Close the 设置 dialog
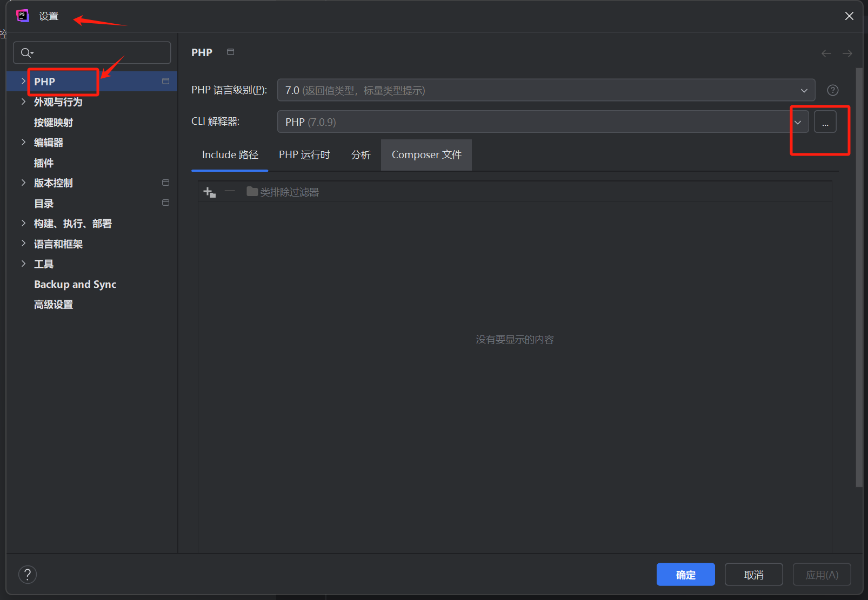Screen dimensions: 868x600 click(x=849, y=16)
